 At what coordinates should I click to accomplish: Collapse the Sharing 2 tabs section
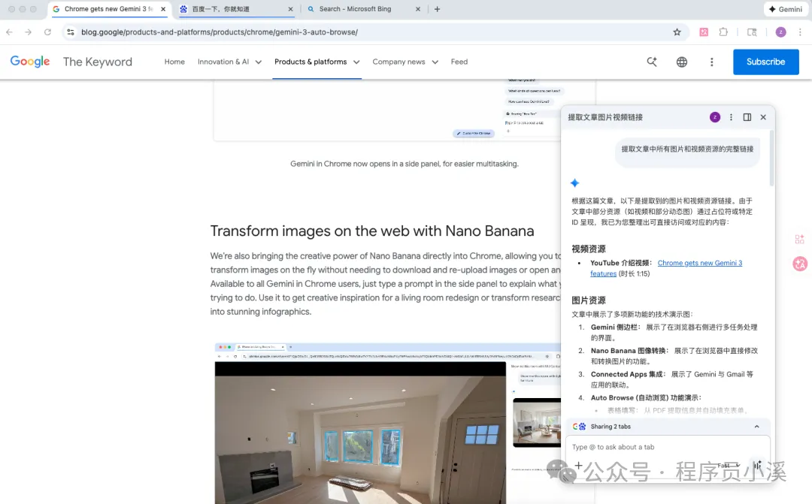(756, 427)
